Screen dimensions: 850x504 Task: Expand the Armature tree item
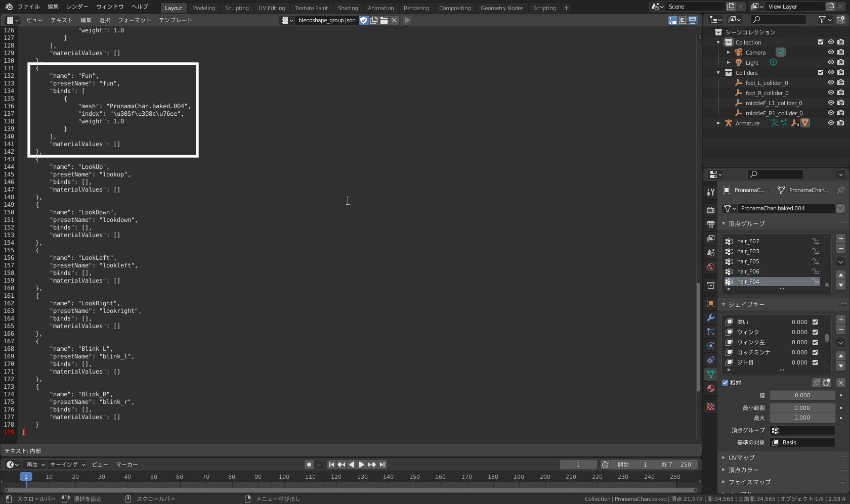point(718,123)
